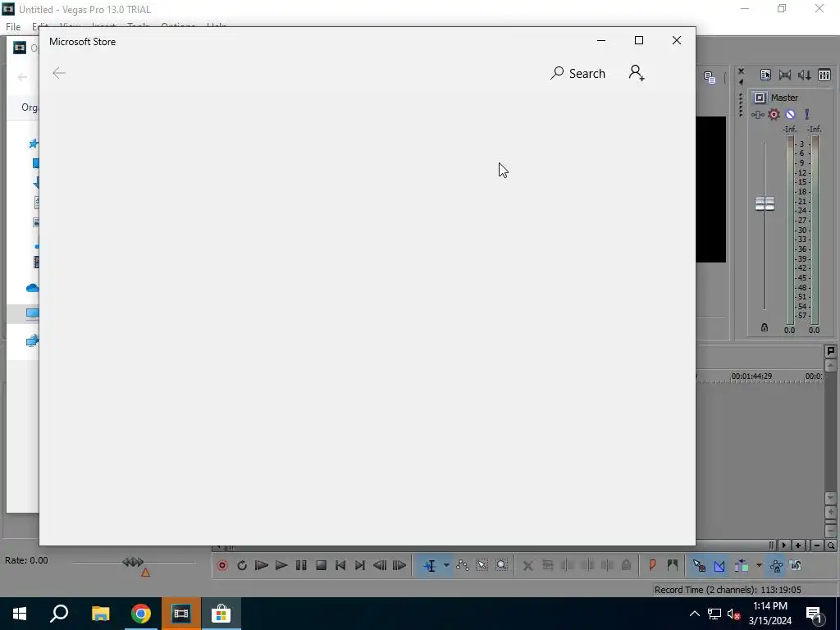Toggle Auto Ripple in Vegas toolbar
This screenshot has width=840, height=630.
[x=742, y=565]
